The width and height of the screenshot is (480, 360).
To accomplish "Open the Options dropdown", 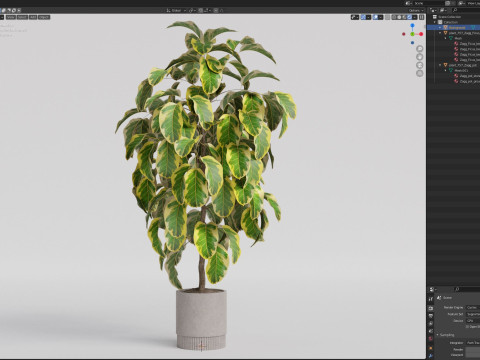I will coord(416,11).
